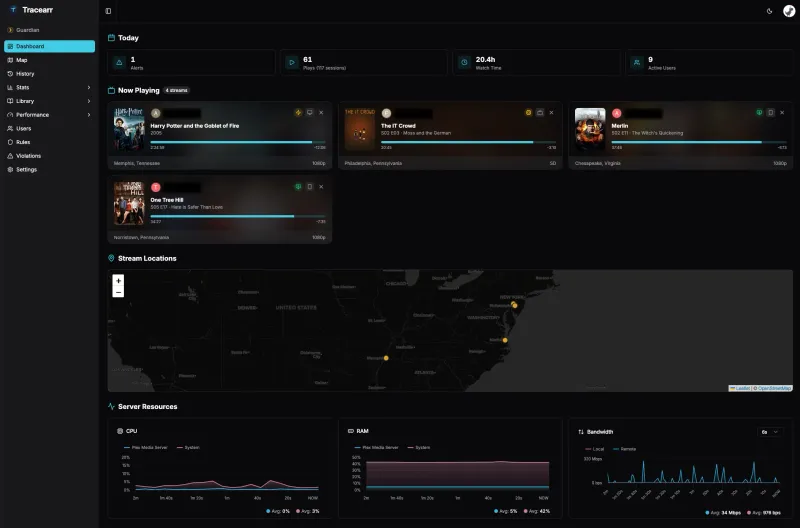Click the Today calendar icon
800x528 pixels.
111,38
